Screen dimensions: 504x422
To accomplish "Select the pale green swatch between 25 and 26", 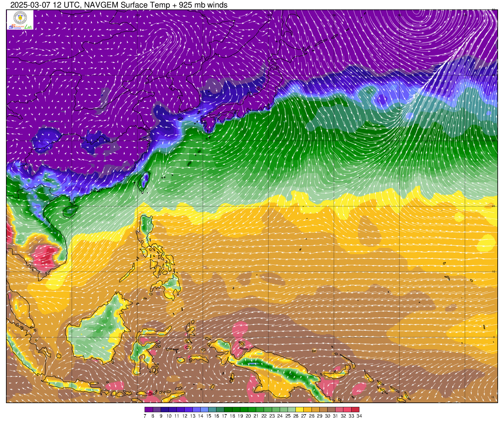I will tap(292, 409).
